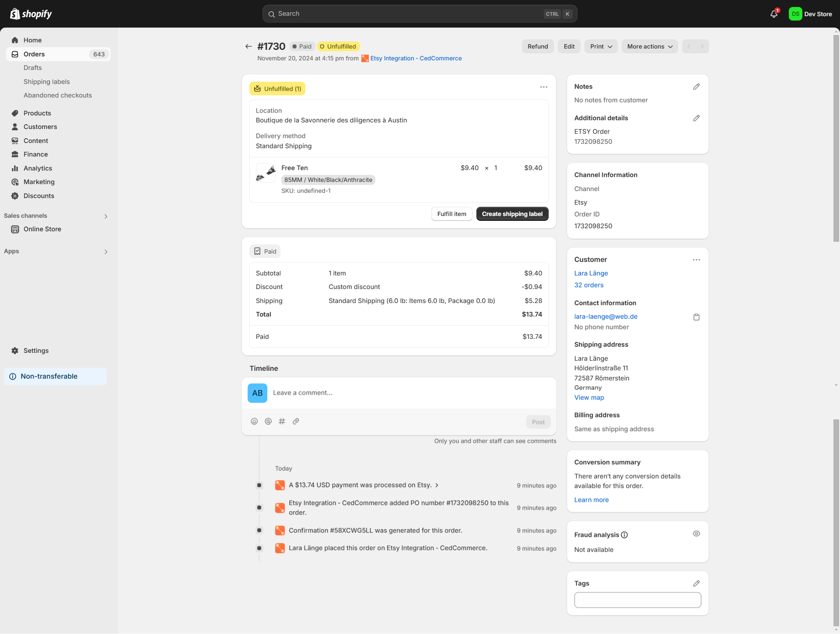
Task: Open Products in the sidebar
Action: [x=58, y=113]
